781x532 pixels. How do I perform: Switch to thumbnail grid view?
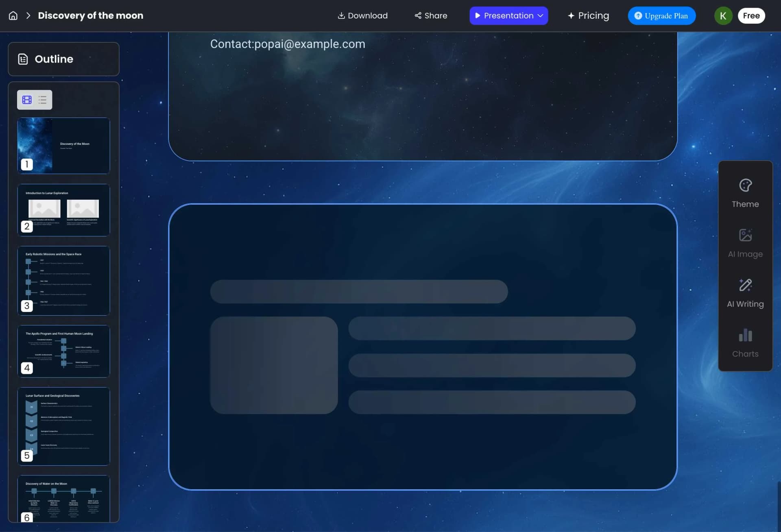pos(27,100)
